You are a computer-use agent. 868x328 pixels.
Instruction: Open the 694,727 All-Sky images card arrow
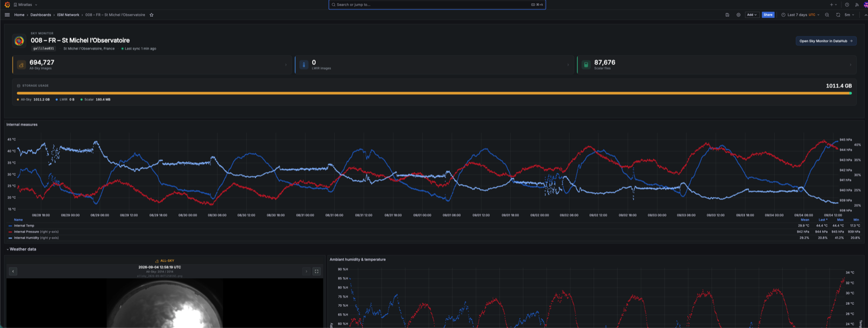[286, 65]
